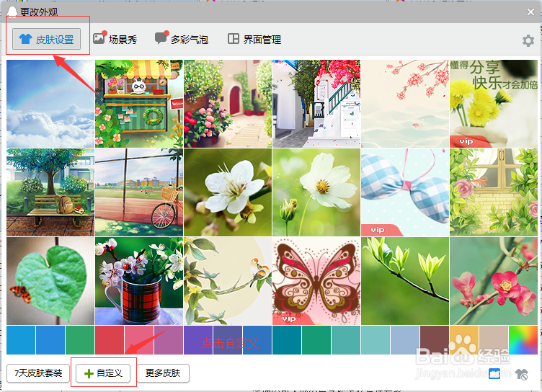Screen dimensions: 542x392
Task: Select the red plum blossoms skin
Action: coord(494,281)
